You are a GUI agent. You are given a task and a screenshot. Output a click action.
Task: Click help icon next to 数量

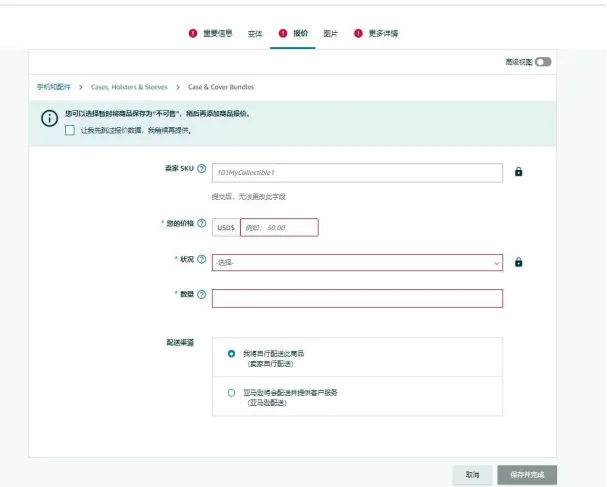pyautogui.click(x=202, y=294)
